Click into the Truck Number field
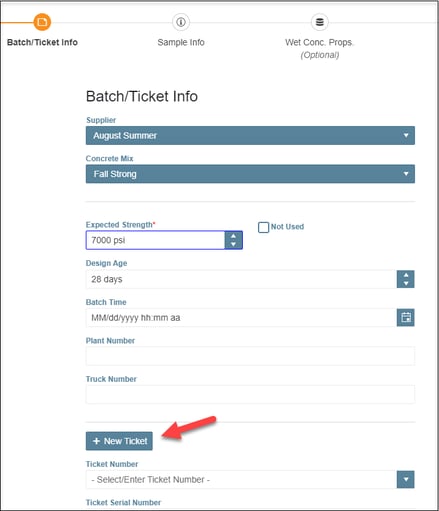 click(x=250, y=394)
